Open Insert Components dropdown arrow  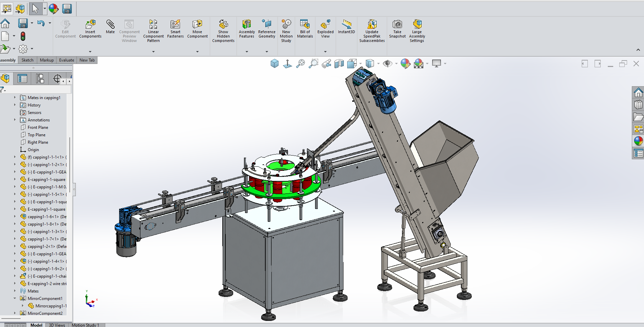90,52
